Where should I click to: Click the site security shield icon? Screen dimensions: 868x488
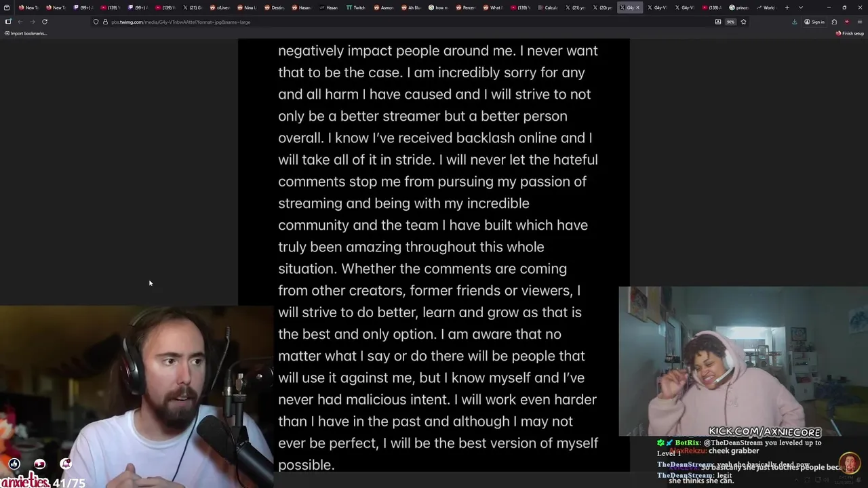[96, 22]
